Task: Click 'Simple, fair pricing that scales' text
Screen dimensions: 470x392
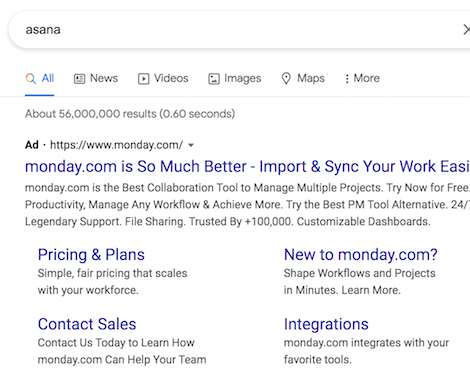Action: pos(113,273)
